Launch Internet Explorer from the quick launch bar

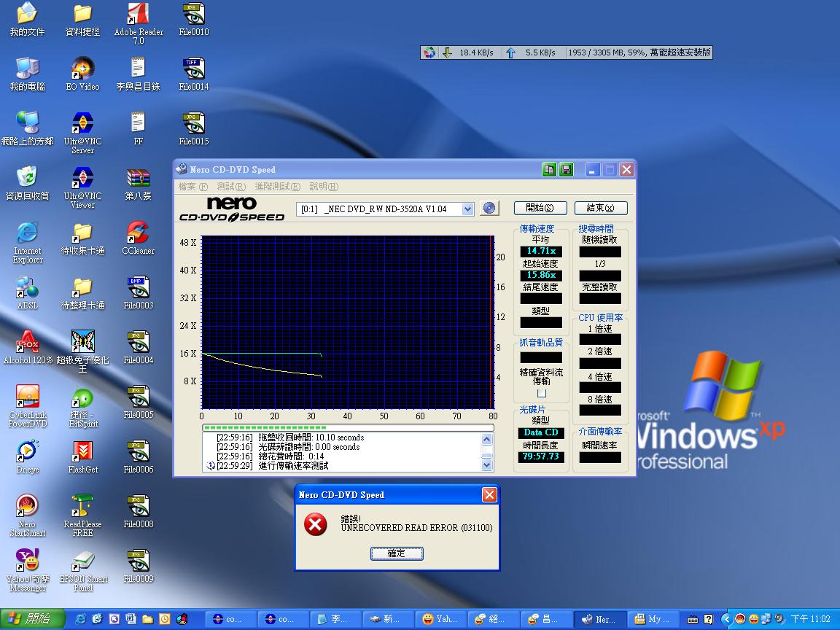click(x=79, y=619)
